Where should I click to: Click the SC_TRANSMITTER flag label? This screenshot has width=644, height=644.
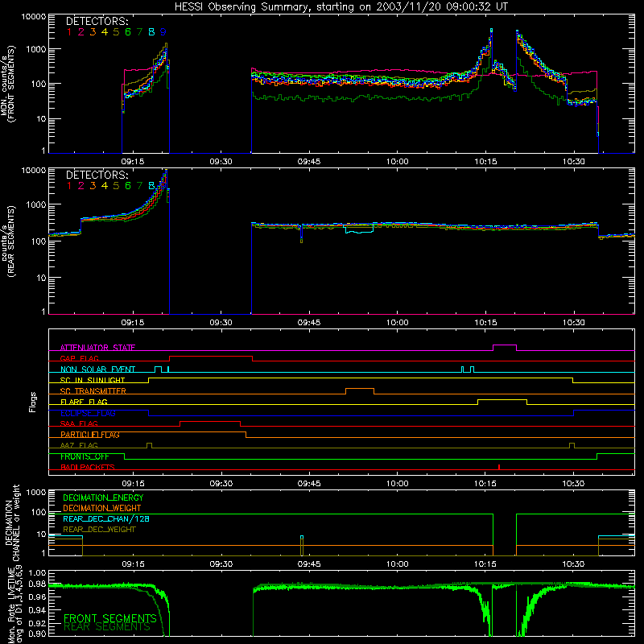(x=93, y=391)
